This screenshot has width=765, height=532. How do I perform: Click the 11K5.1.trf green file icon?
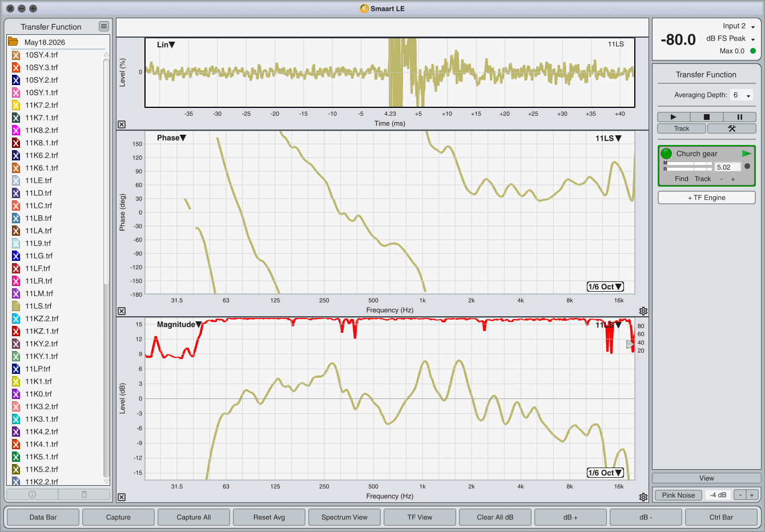(x=16, y=457)
